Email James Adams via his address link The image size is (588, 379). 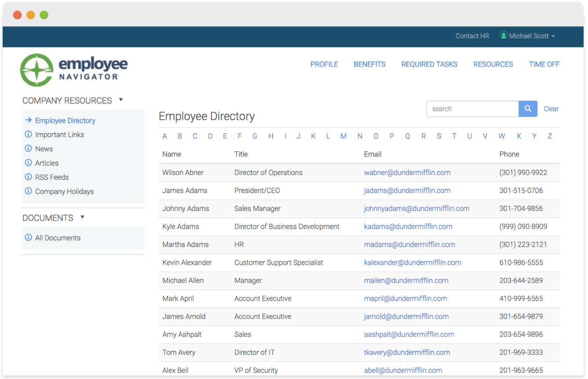[407, 190]
